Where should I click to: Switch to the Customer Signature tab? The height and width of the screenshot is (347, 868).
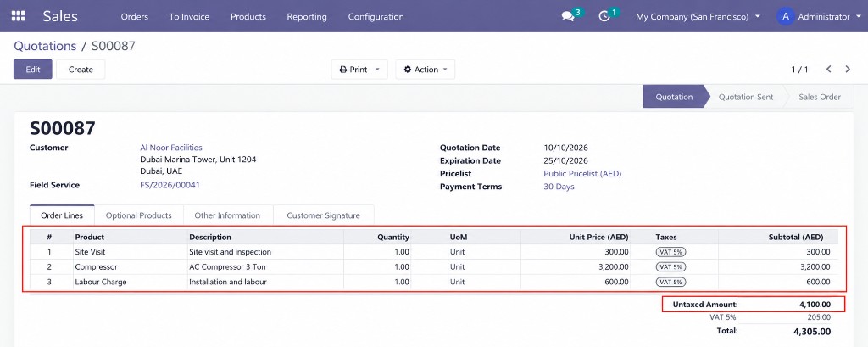(323, 215)
